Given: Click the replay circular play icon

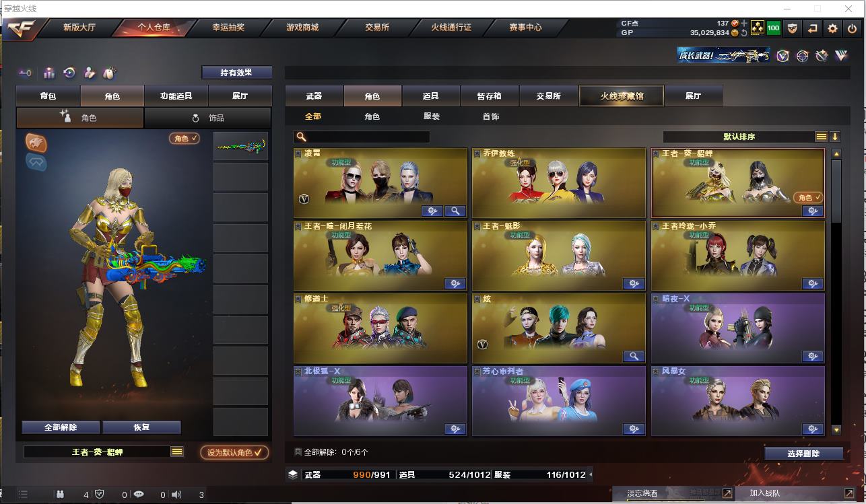Looking at the screenshot, I should click(69, 73).
